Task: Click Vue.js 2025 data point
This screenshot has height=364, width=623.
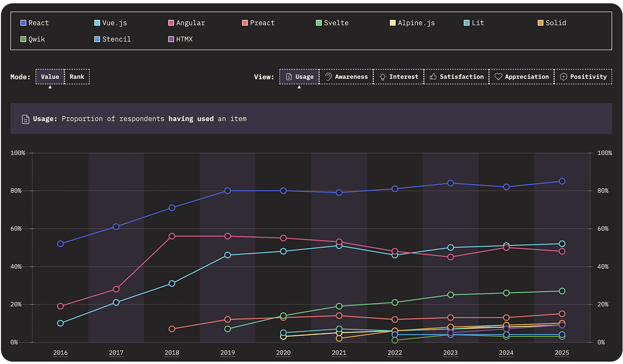Action: pos(562,244)
